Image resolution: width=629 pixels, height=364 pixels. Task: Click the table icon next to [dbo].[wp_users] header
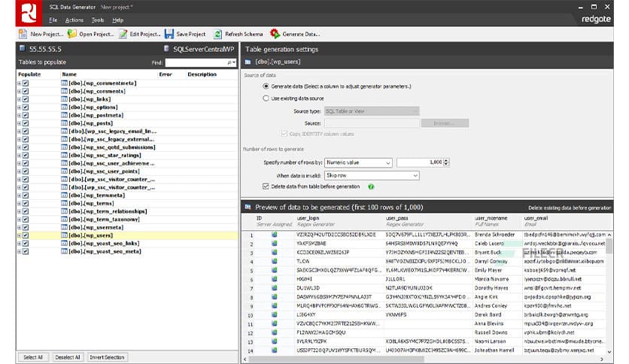(248, 62)
